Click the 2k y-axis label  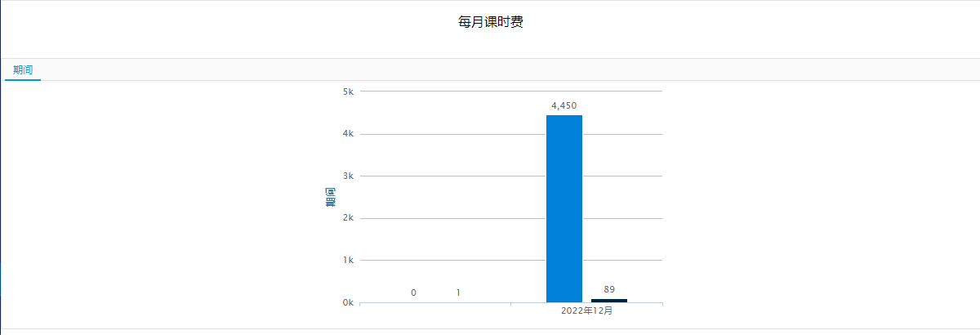click(x=348, y=218)
